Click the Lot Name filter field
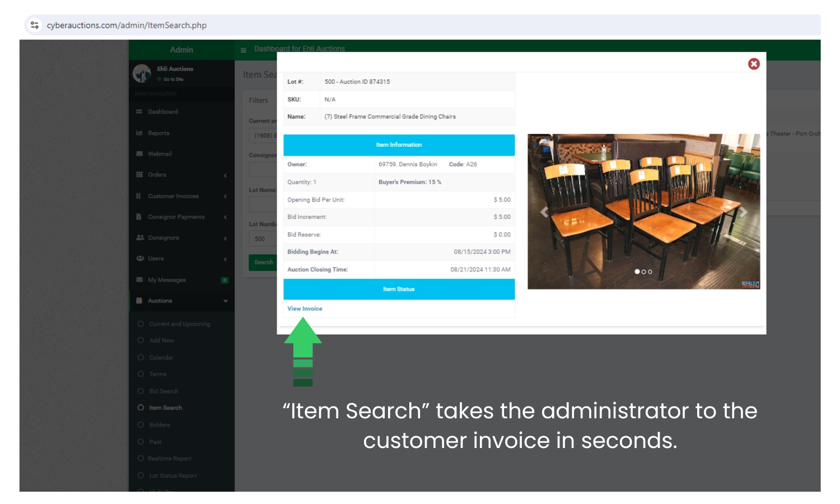This screenshot has height=504, width=840. click(263, 204)
